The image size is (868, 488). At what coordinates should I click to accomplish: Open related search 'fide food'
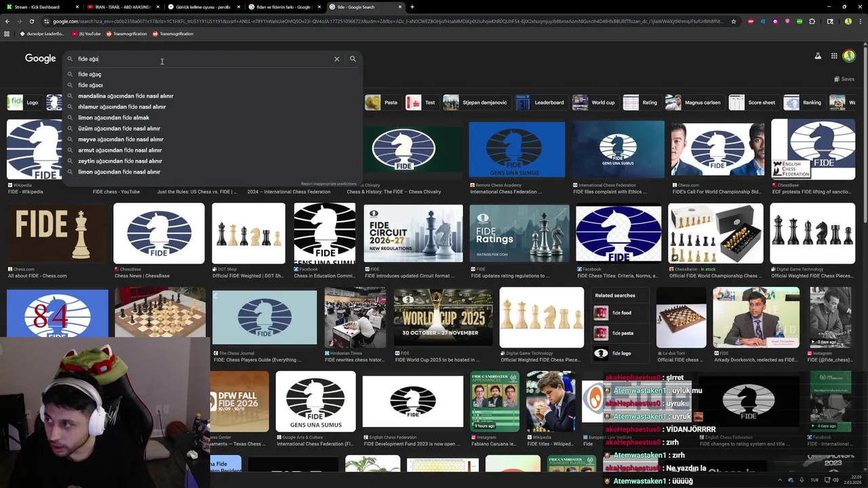pos(620,313)
